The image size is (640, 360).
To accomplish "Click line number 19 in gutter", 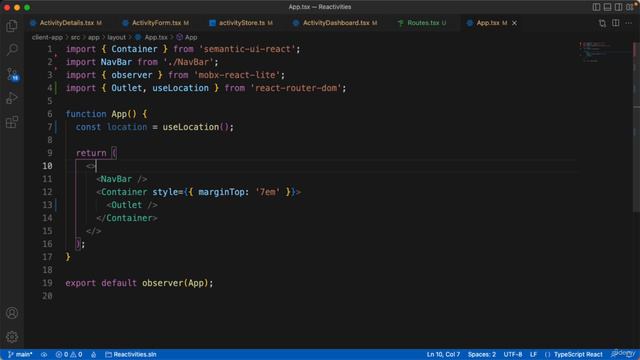I will click(x=47, y=283).
